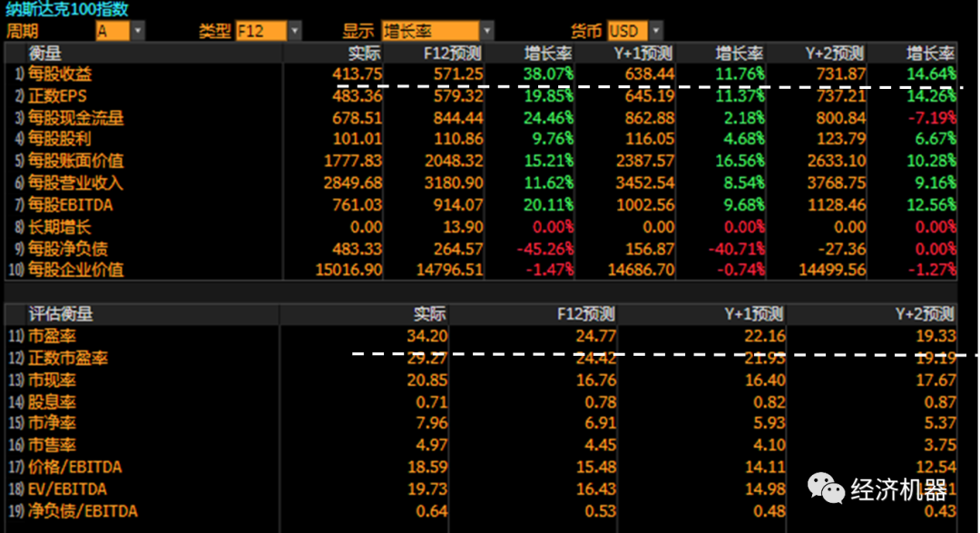980x533 pixels.
Task: Click the 纳斯达克100指数 title
Action: point(67,9)
